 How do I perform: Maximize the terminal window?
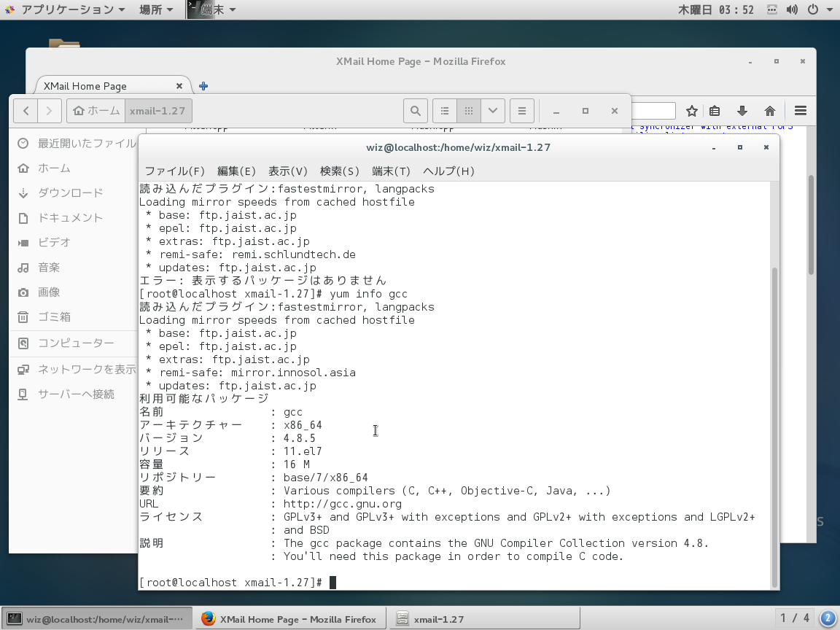[740, 147]
